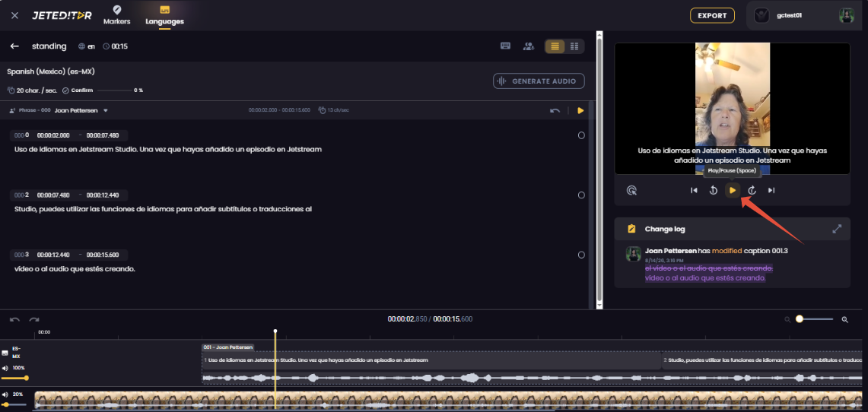Select timeline segment 2 'Studio, puedes utilizar'
Image resolution: width=868 pixels, height=412 pixels.
[x=762, y=360]
